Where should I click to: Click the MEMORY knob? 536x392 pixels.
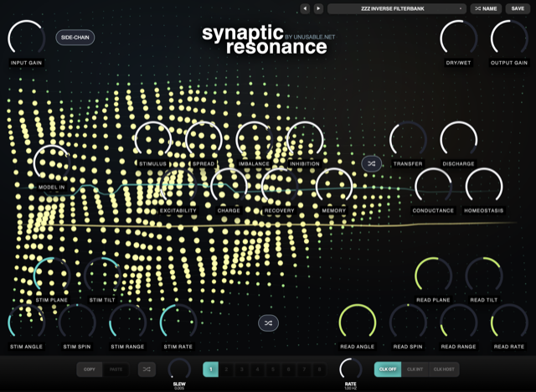point(333,186)
